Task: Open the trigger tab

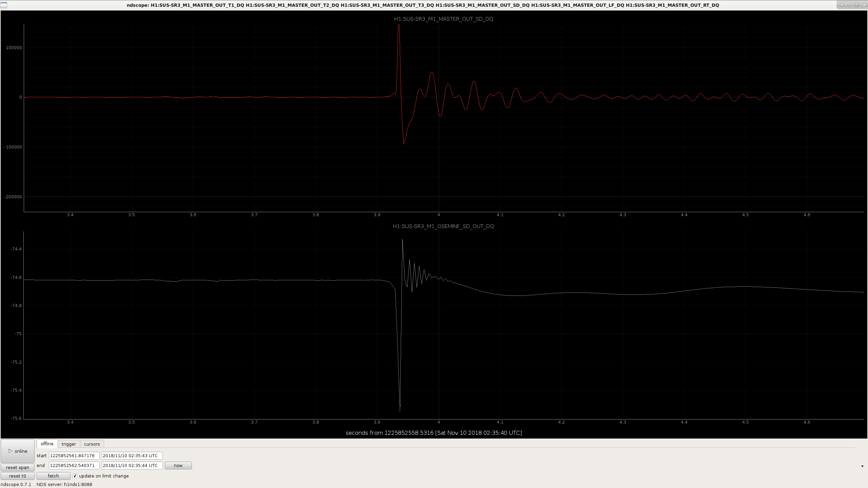Action: [69, 444]
